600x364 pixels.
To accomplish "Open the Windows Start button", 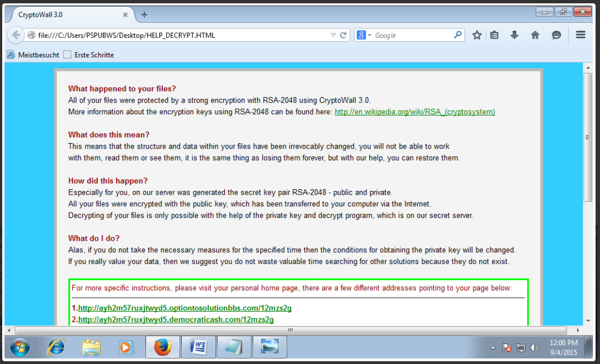I will tap(19, 347).
